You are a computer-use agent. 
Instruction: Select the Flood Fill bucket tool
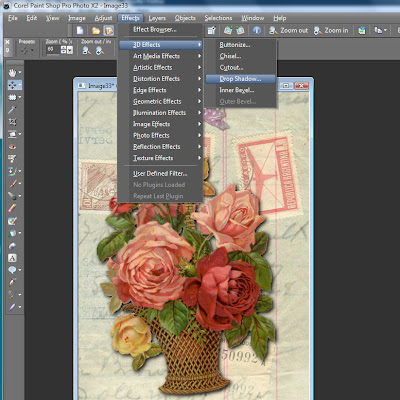[x=12, y=233]
